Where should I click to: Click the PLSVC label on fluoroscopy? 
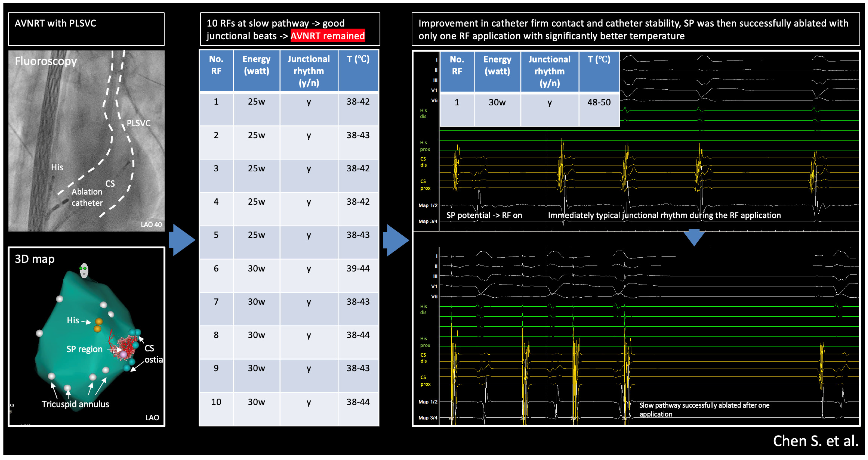coord(139,123)
